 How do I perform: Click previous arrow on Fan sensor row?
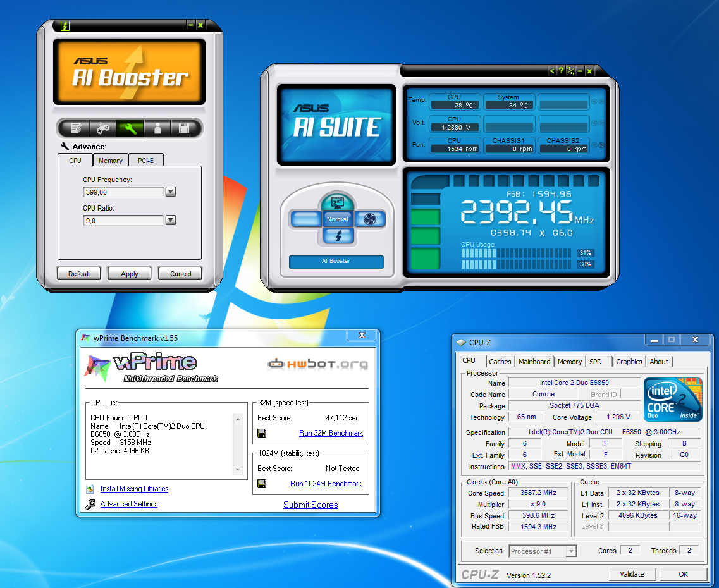coord(594,145)
